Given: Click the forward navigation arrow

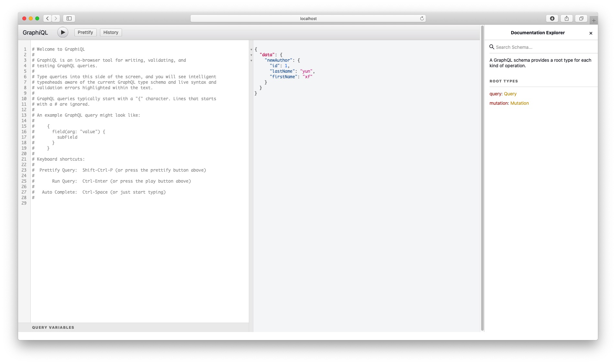Looking at the screenshot, I should click(56, 18).
